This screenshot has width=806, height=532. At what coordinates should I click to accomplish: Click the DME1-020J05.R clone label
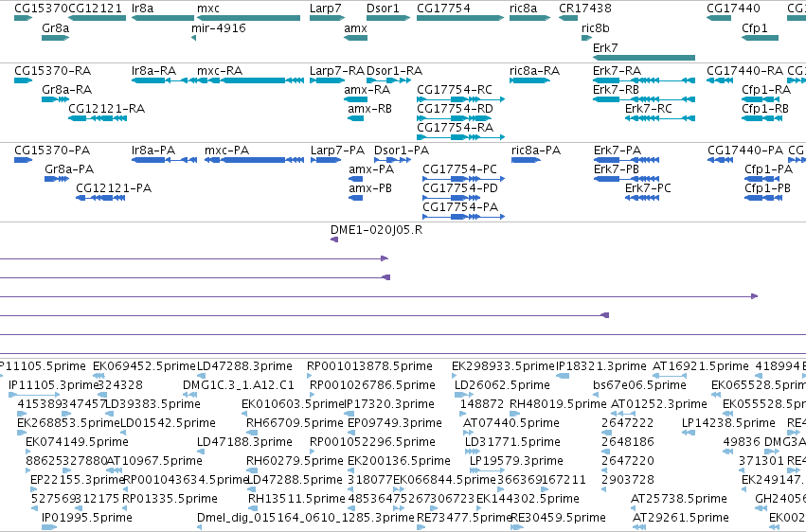[376, 230]
